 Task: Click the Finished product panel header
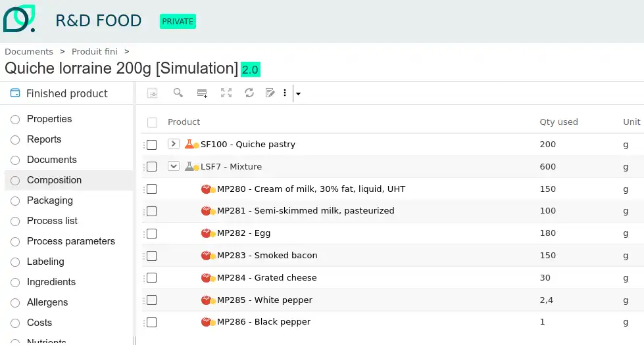point(67,93)
